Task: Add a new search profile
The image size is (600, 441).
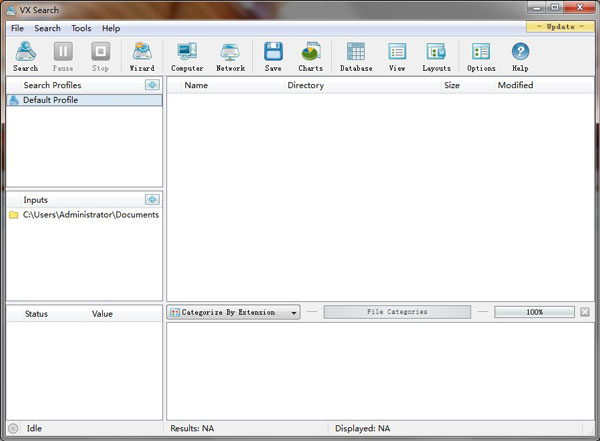Action: pos(152,85)
